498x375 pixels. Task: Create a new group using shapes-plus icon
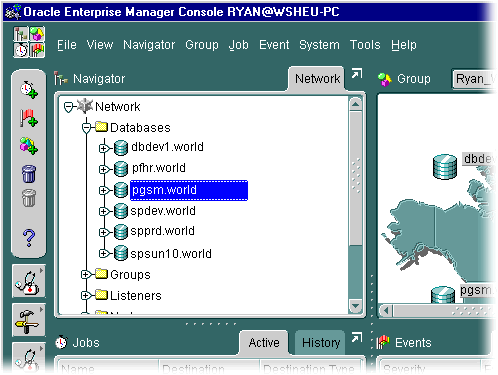(x=29, y=146)
